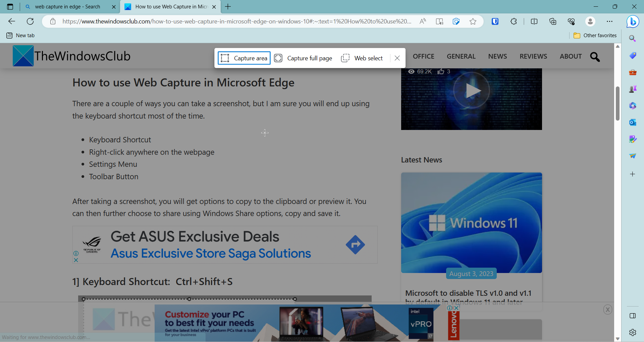644x342 pixels.
Task: Open sidebar Games chess icon
Action: coord(633,89)
